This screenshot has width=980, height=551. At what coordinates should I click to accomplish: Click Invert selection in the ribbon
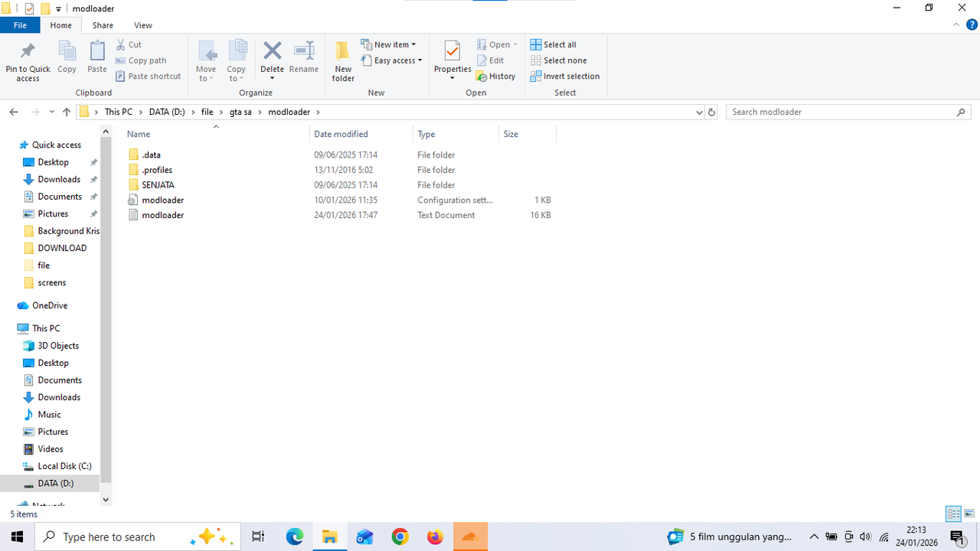click(564, 77)
